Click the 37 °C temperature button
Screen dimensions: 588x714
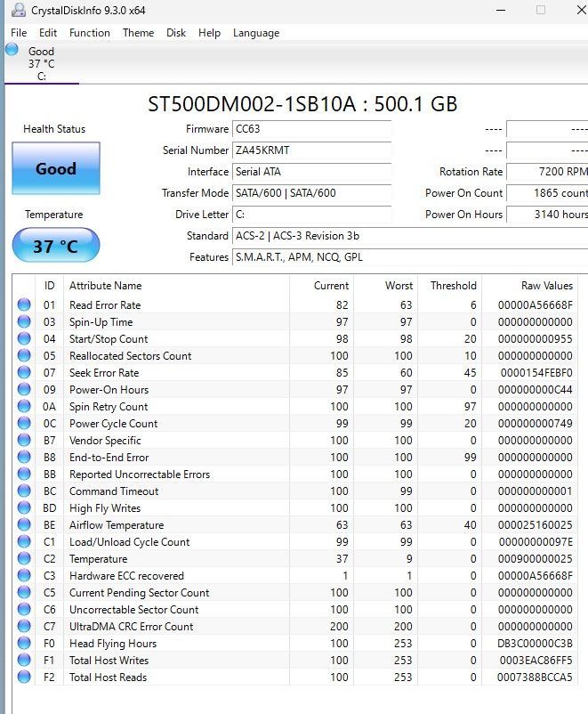56,246
